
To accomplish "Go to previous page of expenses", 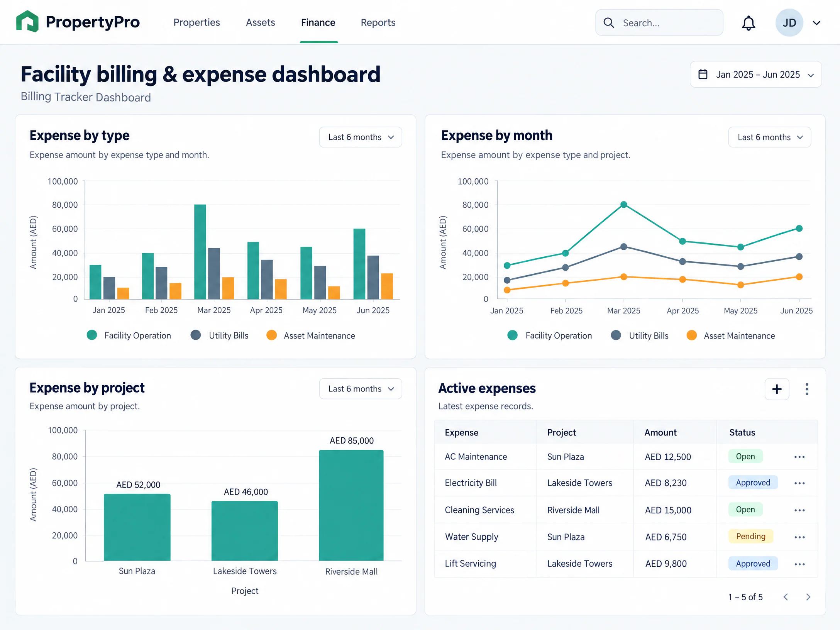I will click(x=786, y=597).
